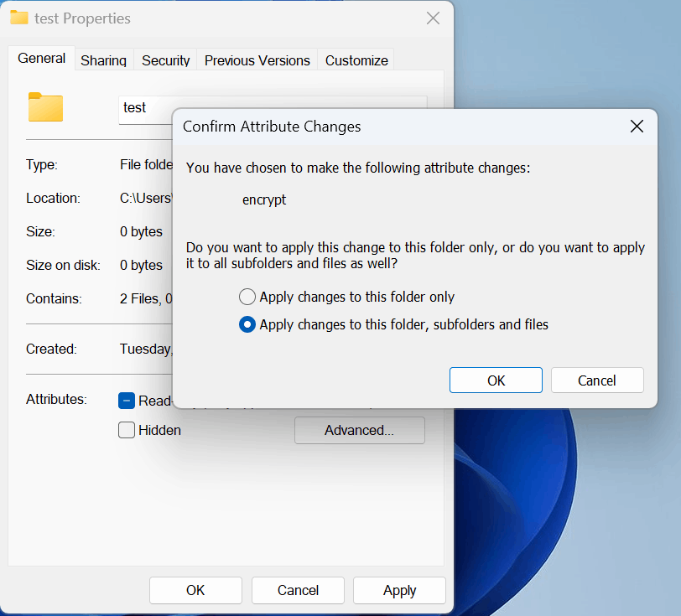Viewport: 681px width, 616px height.
Task: Open the Sharing tab in test Properties
Action: 103,60
